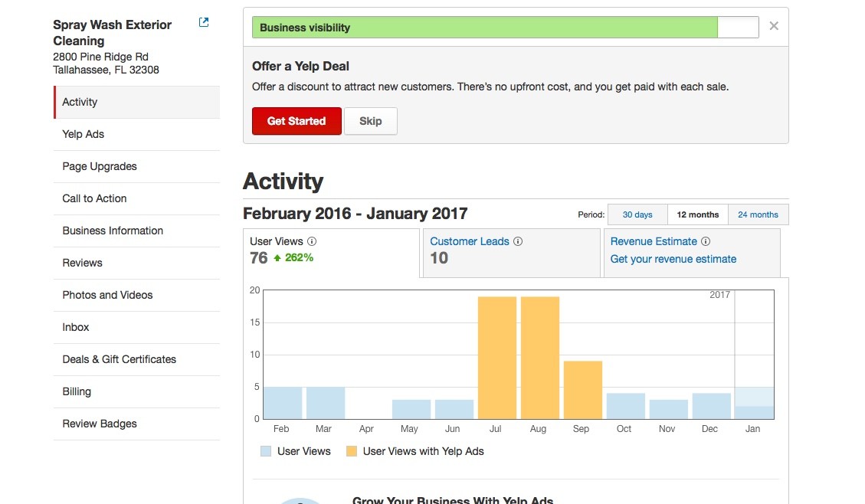The width and height of the screenshot is (865, 504).
Task: Click the Revenue Estimate info icon
Action: [x=706, y=241]
